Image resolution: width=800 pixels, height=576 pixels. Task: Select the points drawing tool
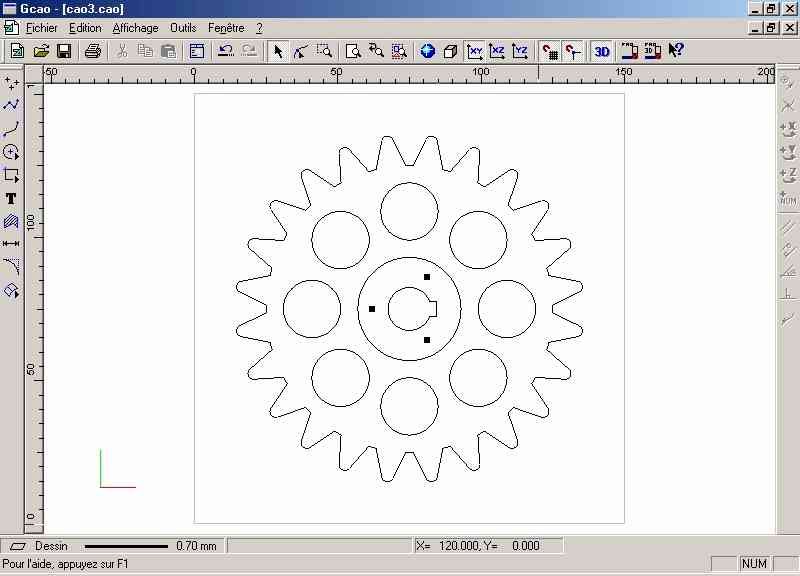point(11,82)
